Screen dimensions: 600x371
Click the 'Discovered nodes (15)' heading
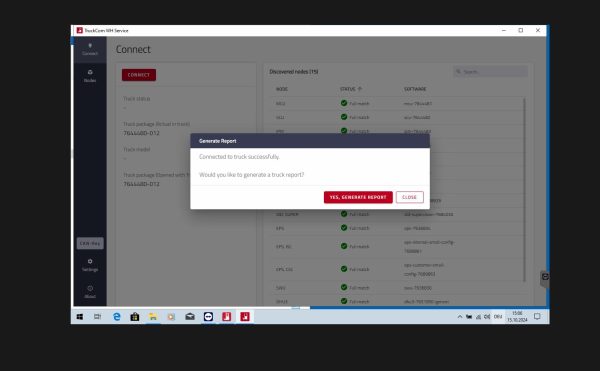293,72
